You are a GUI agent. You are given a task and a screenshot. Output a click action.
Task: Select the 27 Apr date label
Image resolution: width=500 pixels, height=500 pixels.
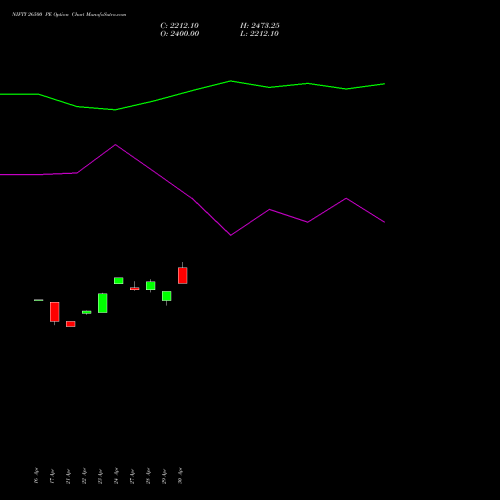tap(132, 475)
